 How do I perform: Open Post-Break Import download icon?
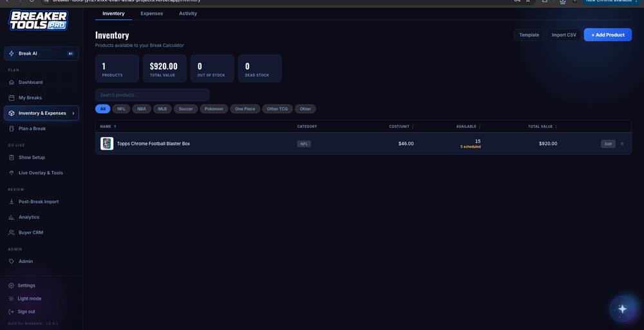click(12, 202)
